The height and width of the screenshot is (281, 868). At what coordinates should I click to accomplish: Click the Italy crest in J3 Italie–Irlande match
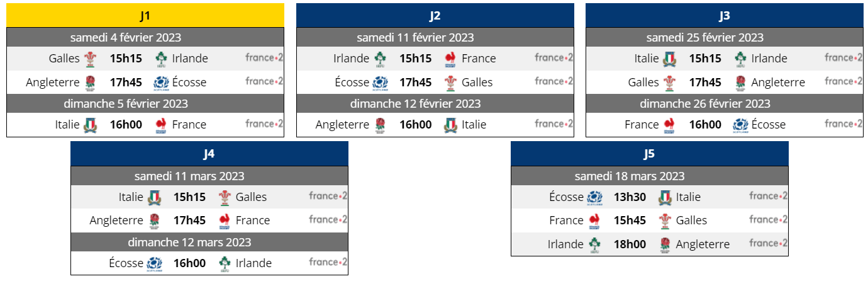click(670, 59)
